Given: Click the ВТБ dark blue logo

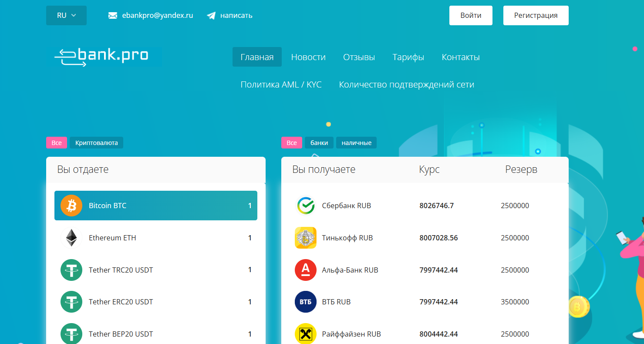Looking at the screenshot, I should click(306, 302).
